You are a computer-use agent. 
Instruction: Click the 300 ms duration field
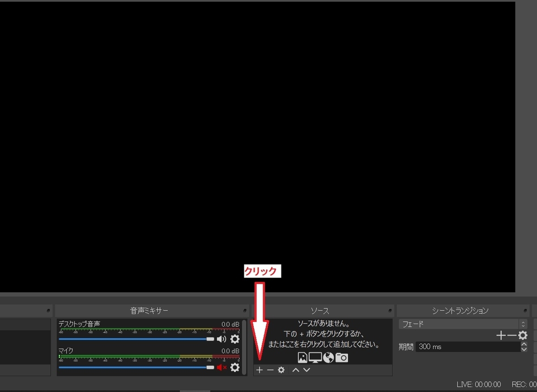click(x=468, y=347)
